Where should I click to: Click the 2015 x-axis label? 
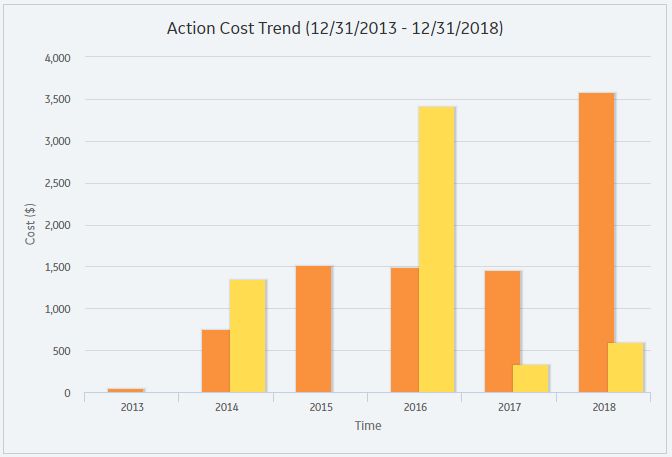coord(321,407)
